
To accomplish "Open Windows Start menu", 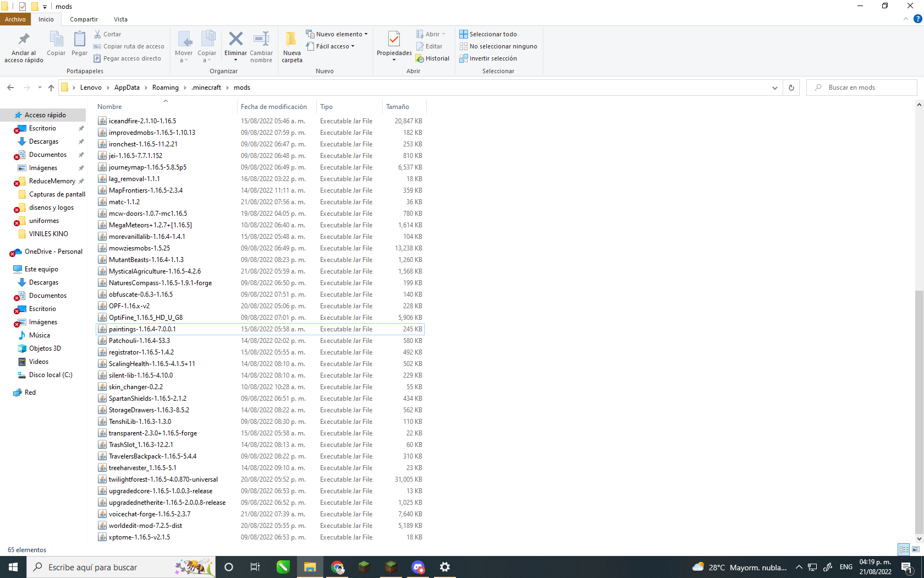I will click(13, 567).
